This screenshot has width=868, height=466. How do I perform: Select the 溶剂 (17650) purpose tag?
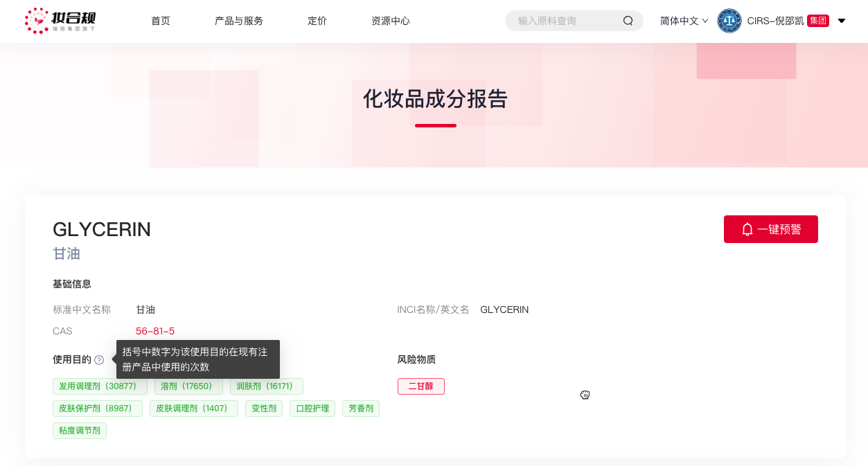(x=188, y=386)
